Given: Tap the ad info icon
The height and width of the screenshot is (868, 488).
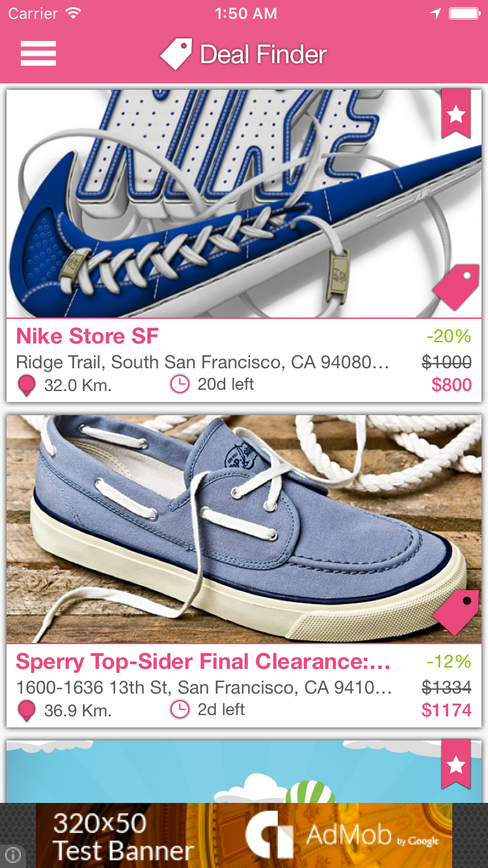Looking at the screenshot, I should tap(13, 855).
